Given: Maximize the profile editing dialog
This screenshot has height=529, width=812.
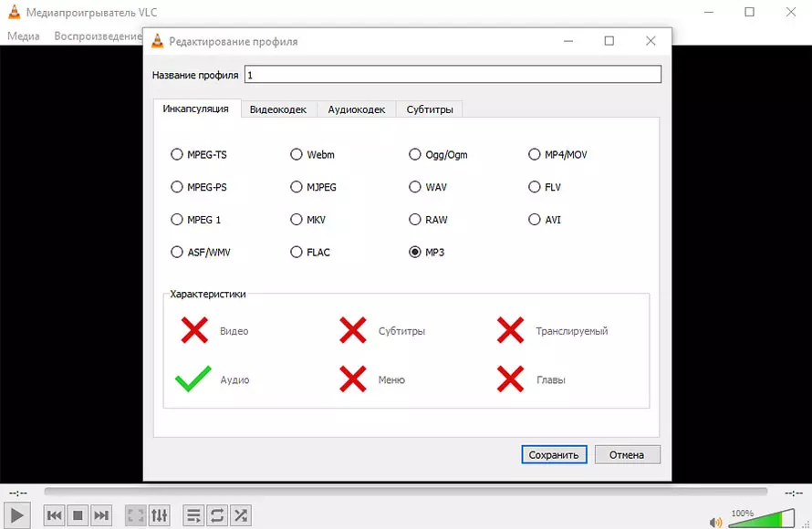Looking at the screenshot, I should tap(609, 41).
